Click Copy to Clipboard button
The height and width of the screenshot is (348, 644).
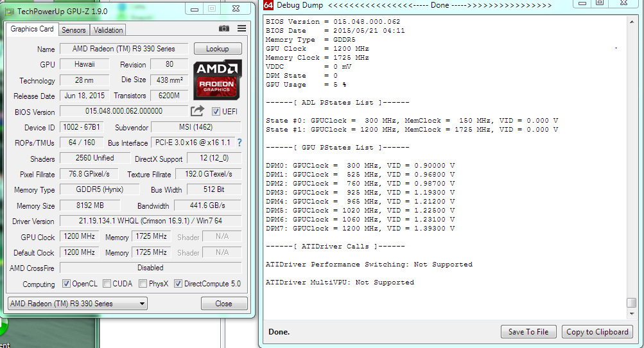(x=597, y=331)
